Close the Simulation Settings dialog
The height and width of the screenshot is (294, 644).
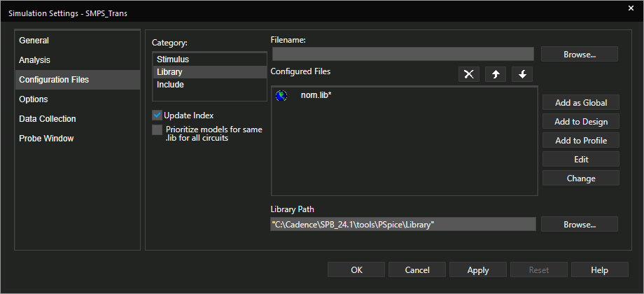click(631, 8)
